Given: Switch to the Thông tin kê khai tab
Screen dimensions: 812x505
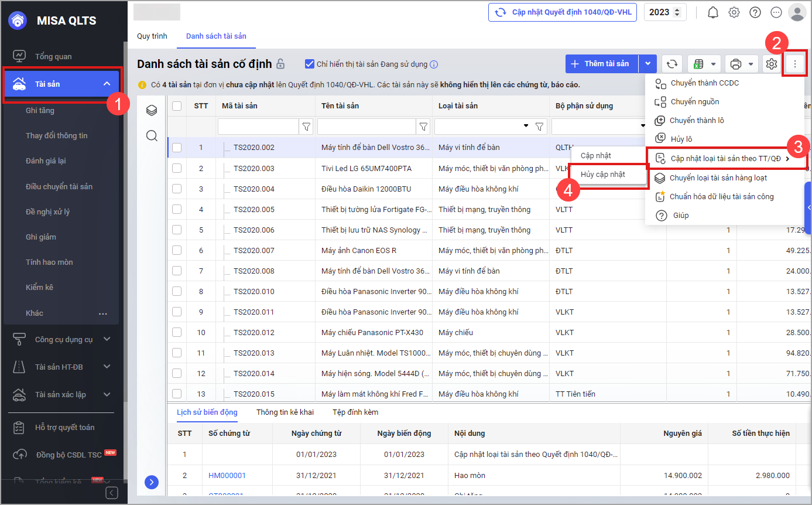Looking at the screenshot, I should (285, 412).
